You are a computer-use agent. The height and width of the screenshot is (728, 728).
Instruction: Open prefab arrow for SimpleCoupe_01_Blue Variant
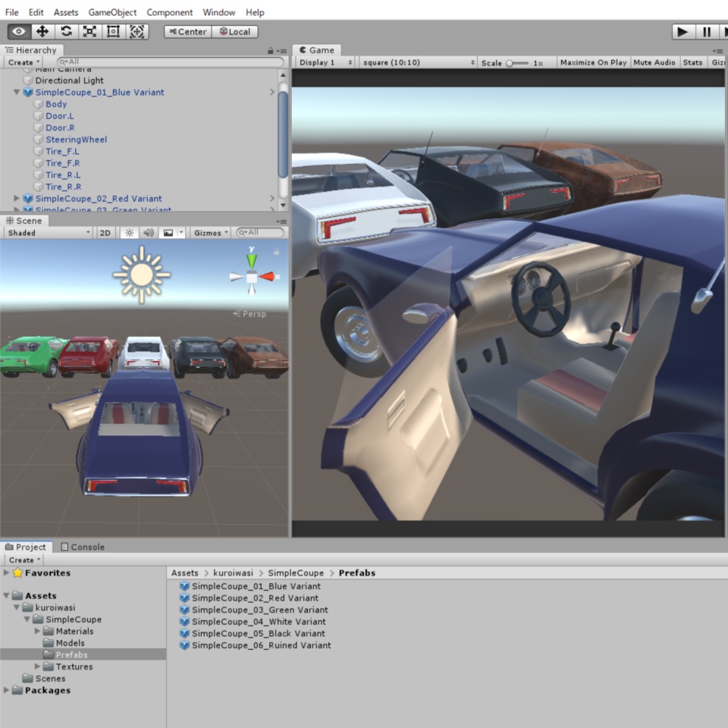pos(272,92)
